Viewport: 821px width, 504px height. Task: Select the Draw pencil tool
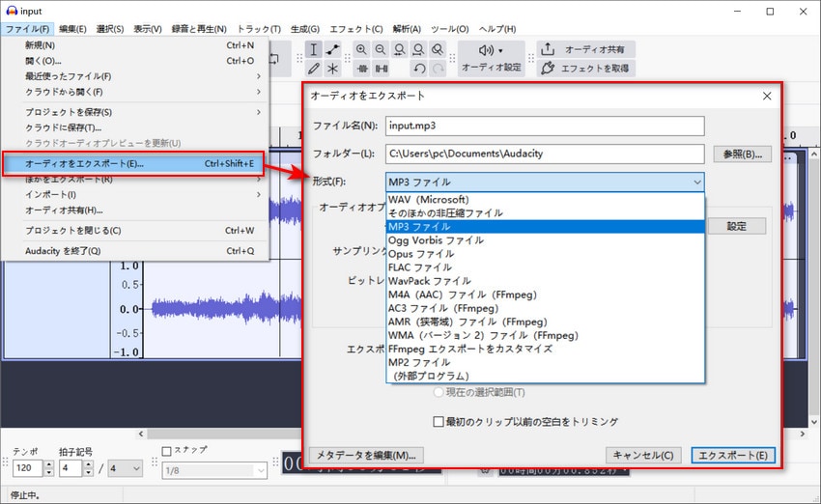pos(313,68)
